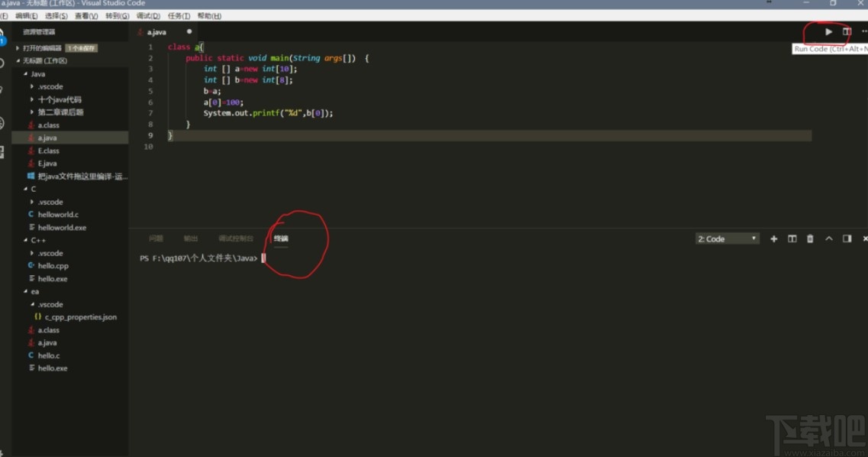868x457 pixels.
Task: Click the '1 个未保存' unsaved badge
Action: click(82, 48)
